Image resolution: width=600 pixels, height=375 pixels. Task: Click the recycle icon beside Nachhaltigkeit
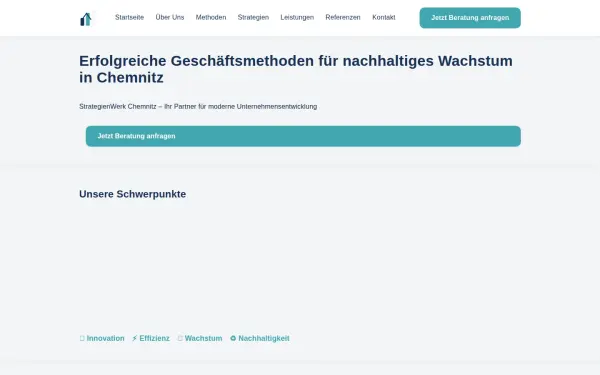233,338
